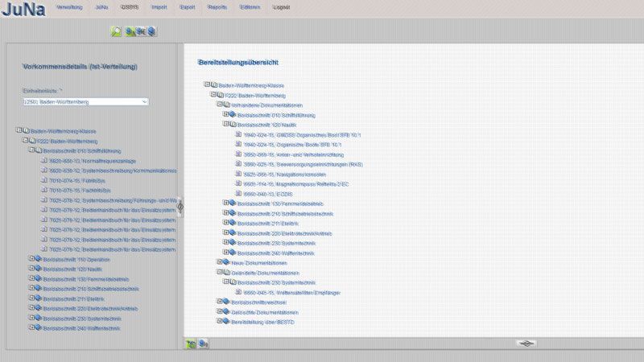The height and width of the screenshot is (362, 644).
Task: Click the cube icon of Neue Dokumentationen
Action: point(226,262)
